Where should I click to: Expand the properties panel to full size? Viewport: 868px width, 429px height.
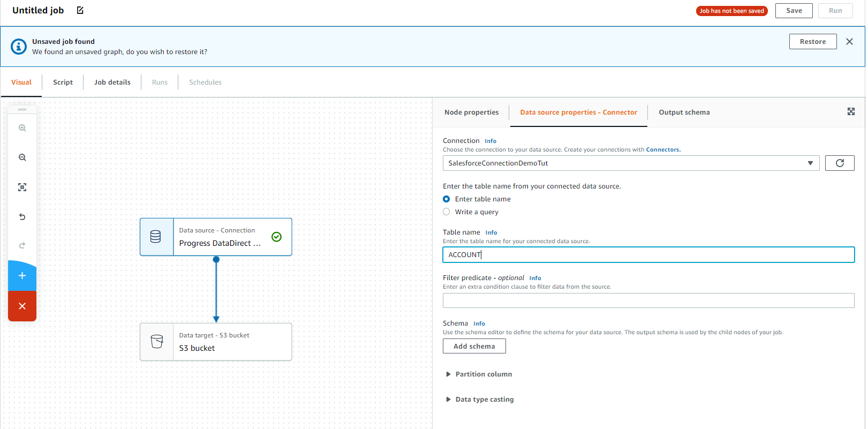pos(851,111)
